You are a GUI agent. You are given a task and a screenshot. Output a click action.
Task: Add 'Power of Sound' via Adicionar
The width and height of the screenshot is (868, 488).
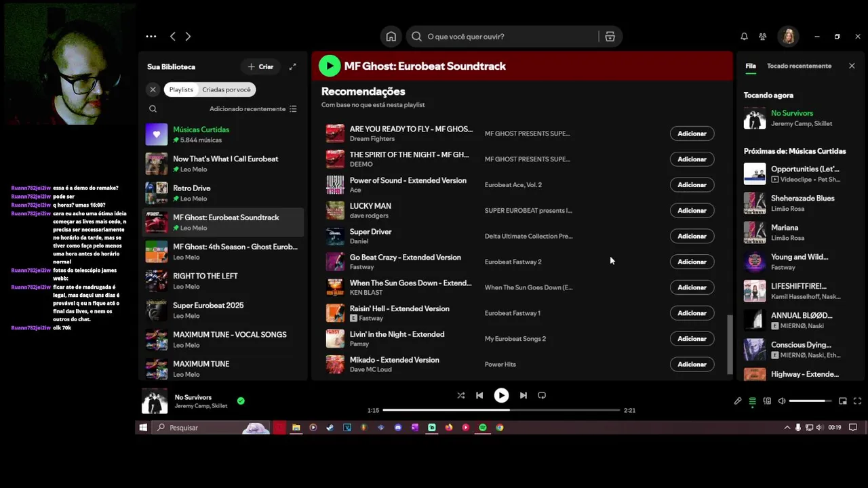(692, 184)
